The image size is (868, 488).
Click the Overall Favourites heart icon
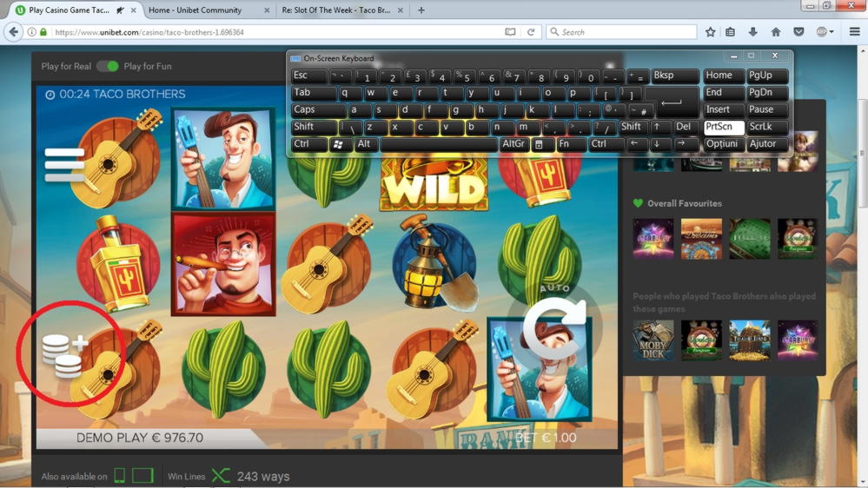click(x=638, y=203)
